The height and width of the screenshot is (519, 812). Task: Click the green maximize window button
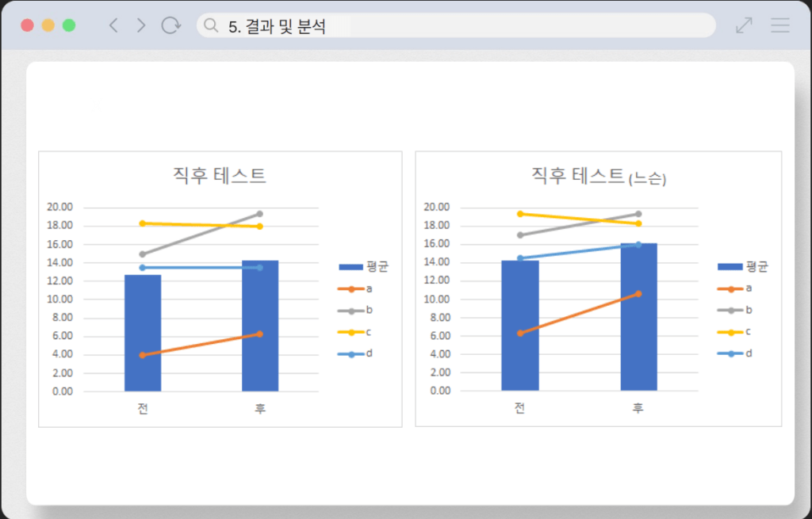pyautogui.click(x=69, y=25)
